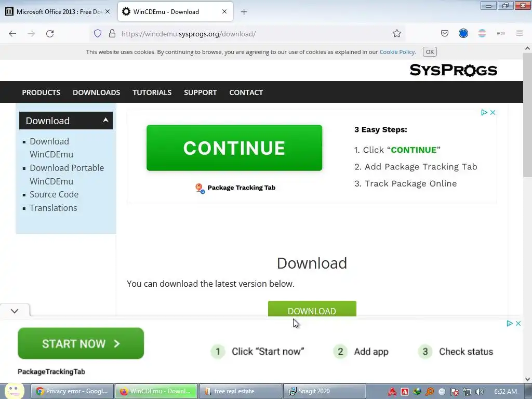532x399 pixels.
Task: Click the forward navigation arrow
Action: coord(31,34)
